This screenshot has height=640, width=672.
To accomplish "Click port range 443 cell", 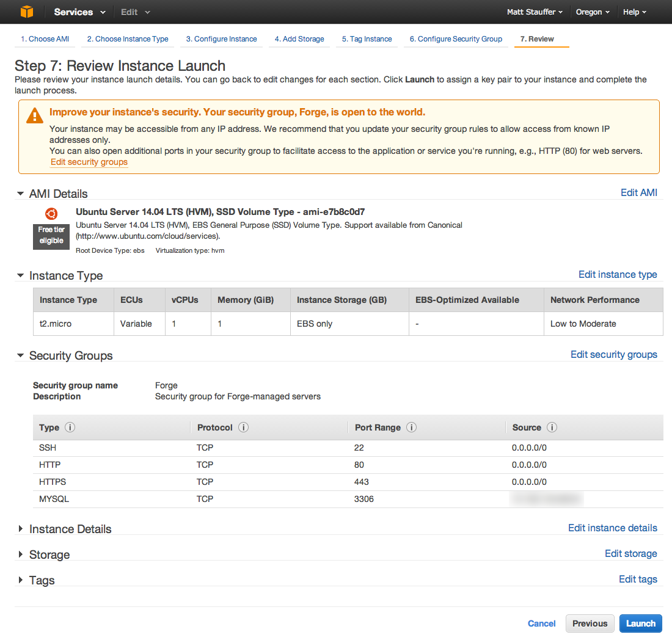I will 361,482.
